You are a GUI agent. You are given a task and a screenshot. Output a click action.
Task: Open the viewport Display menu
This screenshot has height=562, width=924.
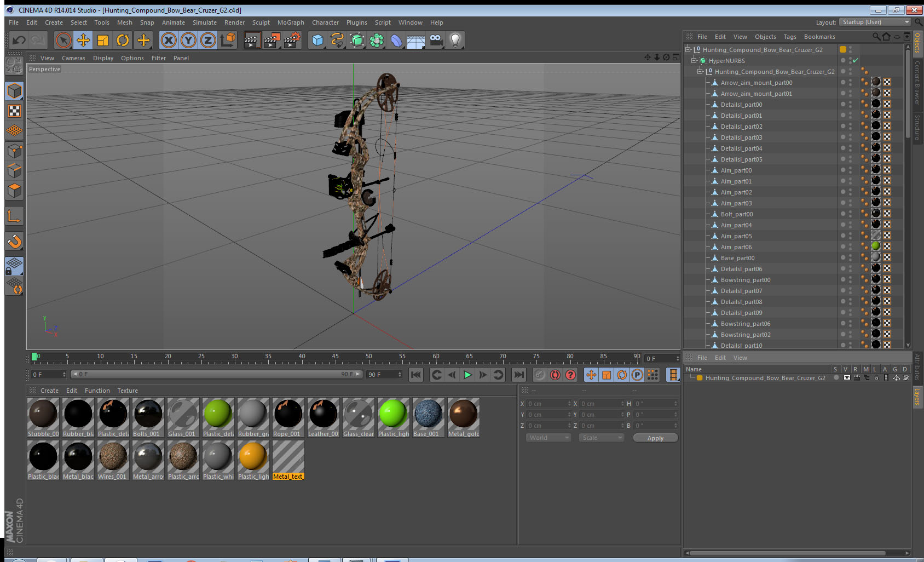coord(103,58)
